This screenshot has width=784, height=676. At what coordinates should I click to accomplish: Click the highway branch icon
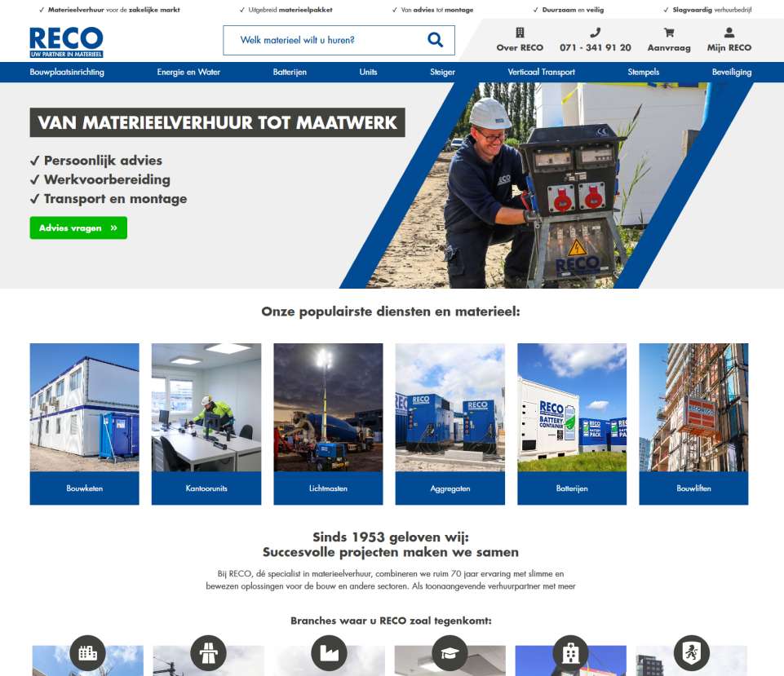(x=209, y=652)
